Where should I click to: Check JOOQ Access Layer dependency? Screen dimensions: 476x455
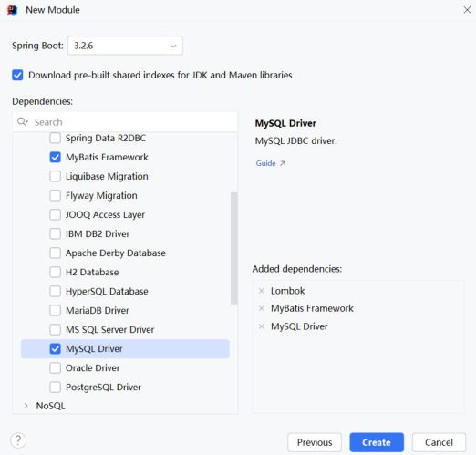tap(55, 214)
